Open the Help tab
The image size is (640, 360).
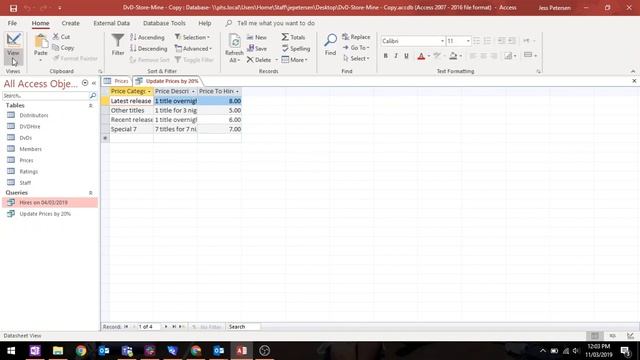coord(204,23)
